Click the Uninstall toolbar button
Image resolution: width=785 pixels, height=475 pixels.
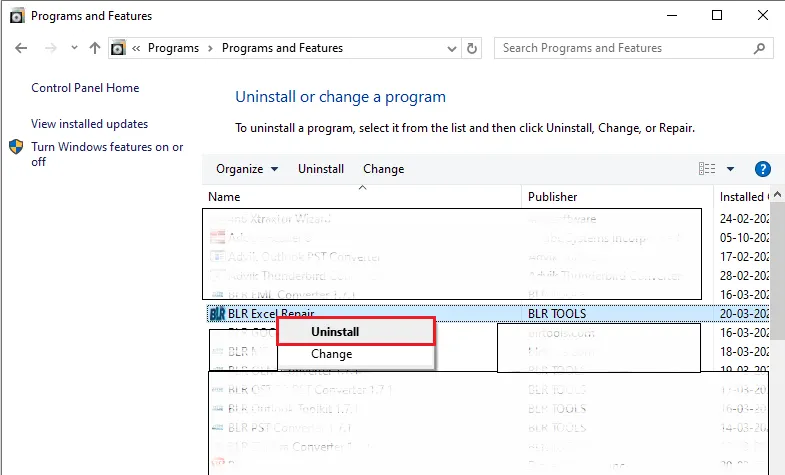pyautogui.click(x=321, y=169)
